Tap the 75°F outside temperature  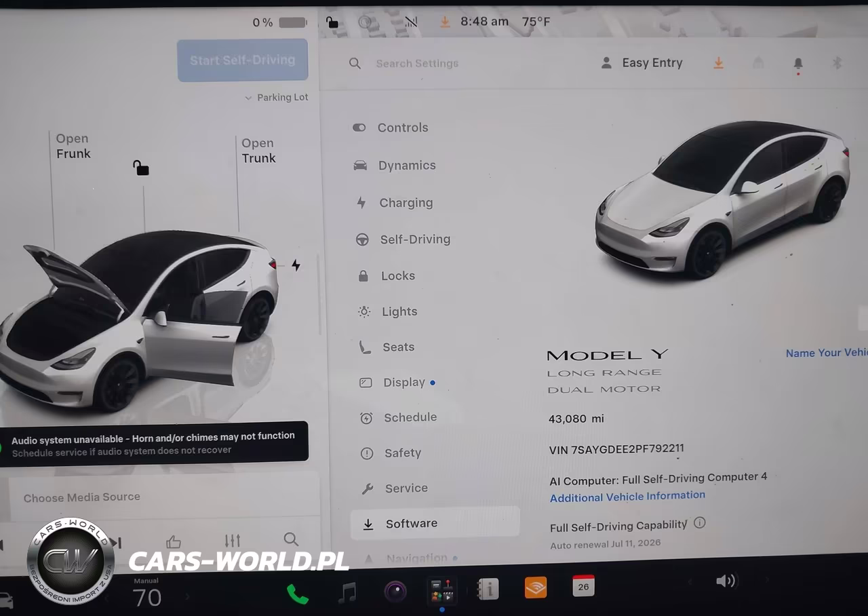(x=536, y=22)
